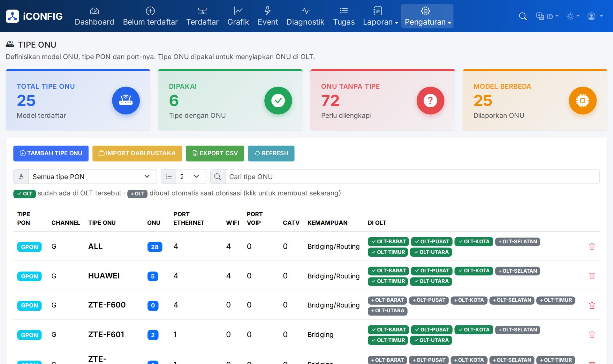
Task: Expand the Laporan menu
Action: click(x=380, y=16)
